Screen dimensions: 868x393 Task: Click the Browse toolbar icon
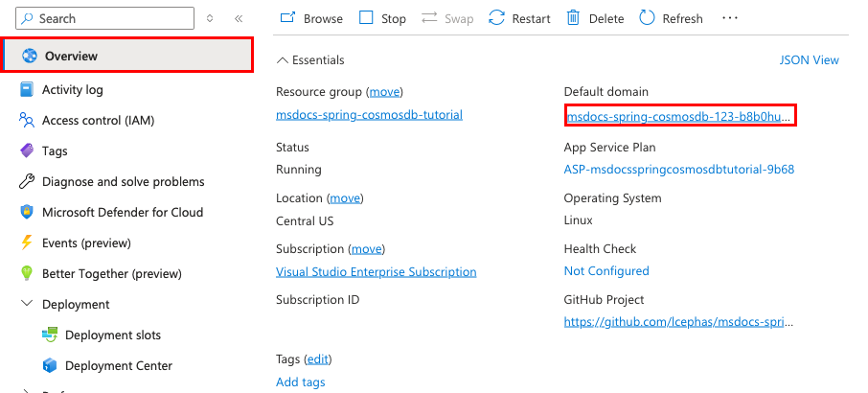click(x=287, y=18)
